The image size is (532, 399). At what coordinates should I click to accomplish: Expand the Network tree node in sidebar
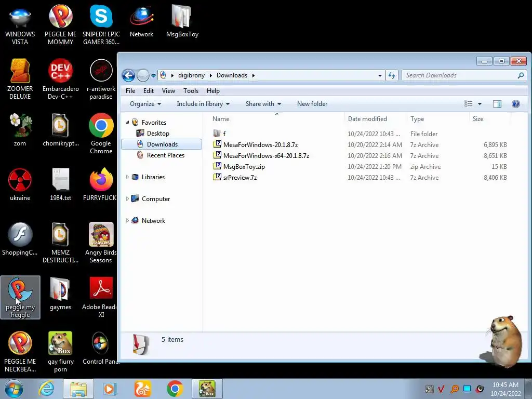coord(127,220)
